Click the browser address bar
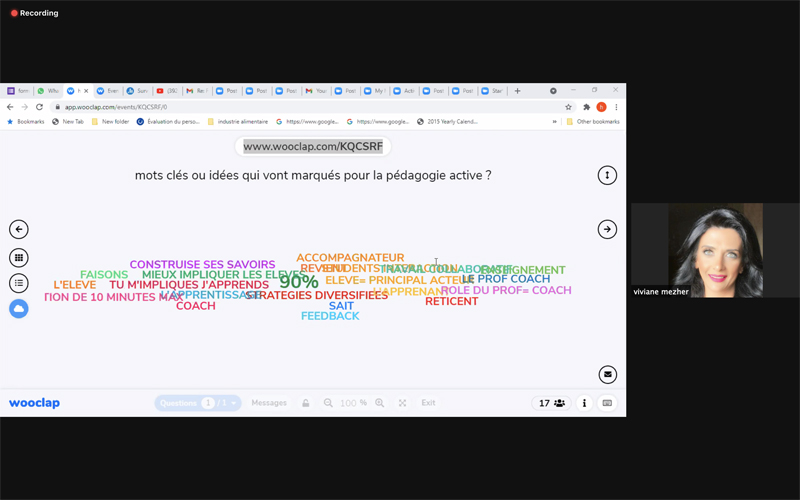800x500 pixels. coord(300,107)
